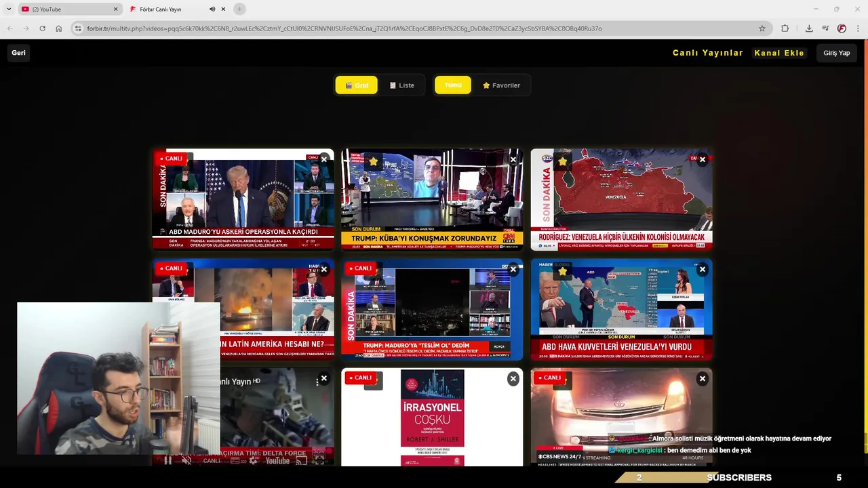
Task: Close the Trump: Küba'yı Konuşmak Zorundayız stream
Action: coord(513,159)
